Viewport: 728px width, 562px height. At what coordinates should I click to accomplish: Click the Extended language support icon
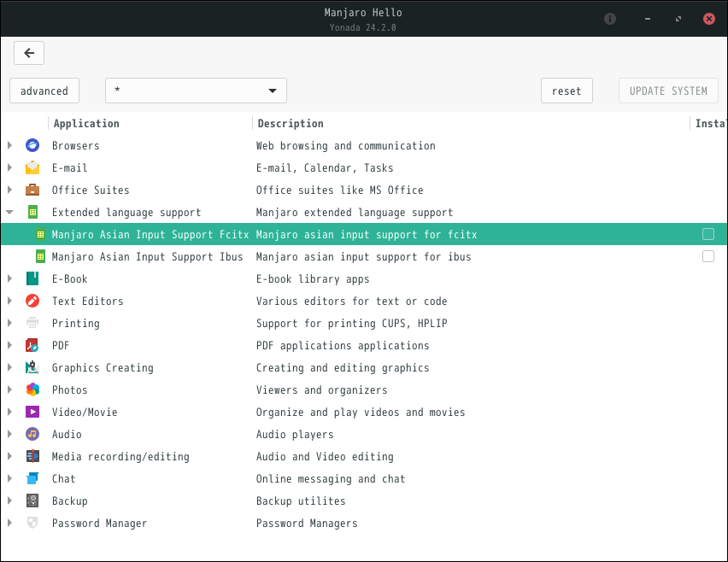point(32,212)
